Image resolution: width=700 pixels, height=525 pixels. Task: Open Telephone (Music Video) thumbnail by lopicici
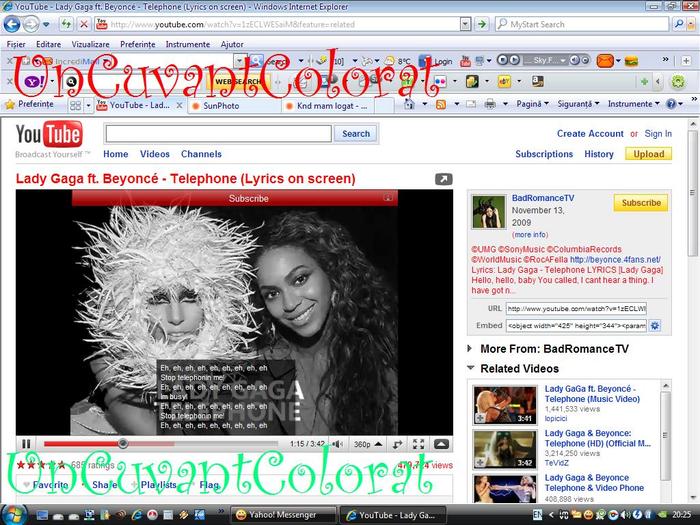pyautogui.click(x=504, y=405)
